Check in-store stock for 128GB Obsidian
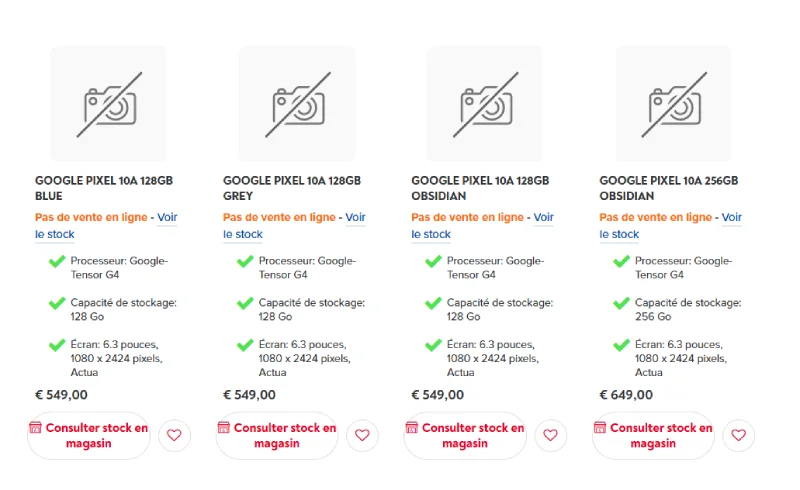The height and width of the screenshot is (490, 800). 464,435
